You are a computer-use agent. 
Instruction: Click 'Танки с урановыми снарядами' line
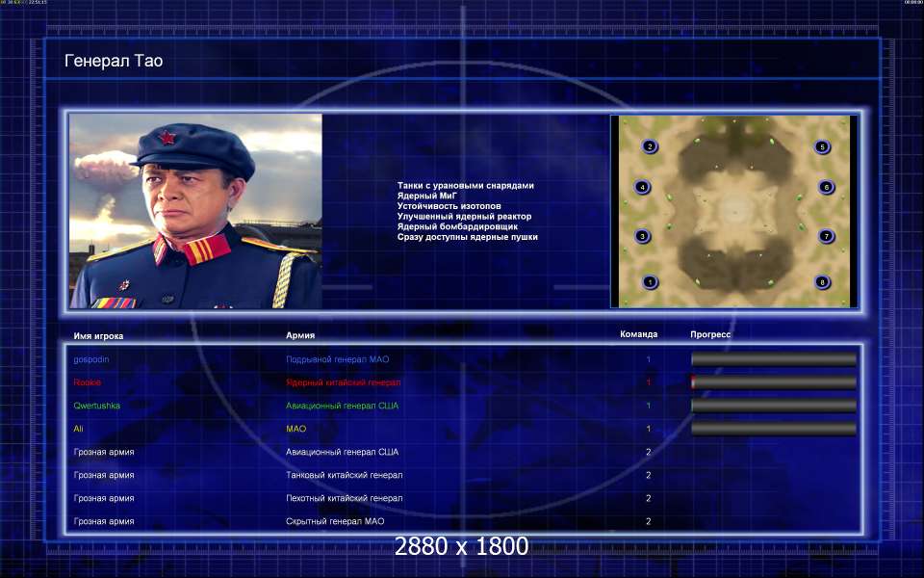point(466,185)
